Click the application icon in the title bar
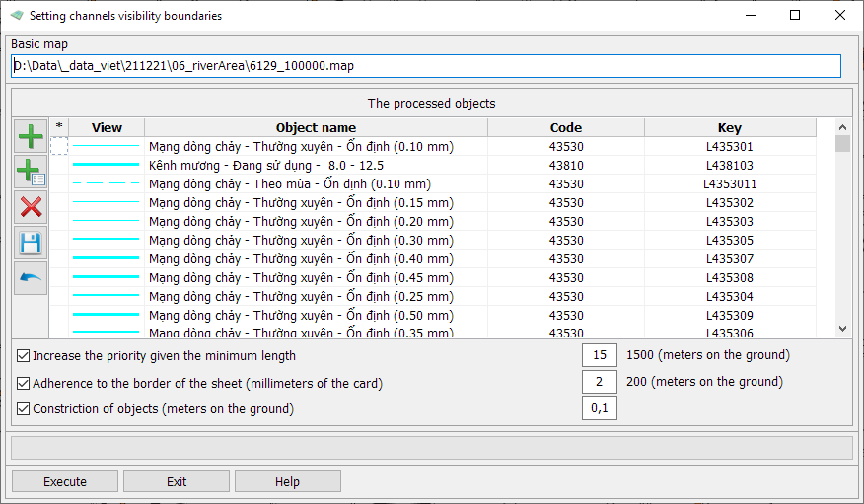 click(16, 16)
